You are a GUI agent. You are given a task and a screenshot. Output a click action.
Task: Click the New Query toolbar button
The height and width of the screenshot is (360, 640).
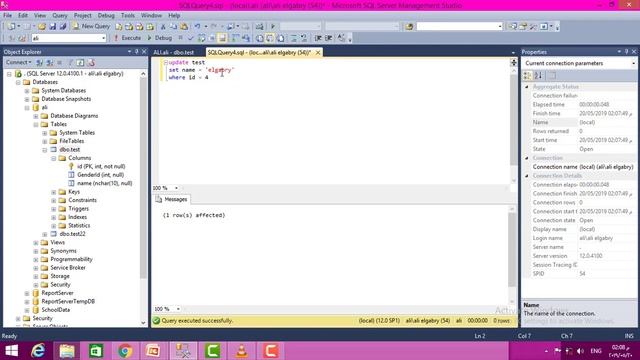tap(91, 26)
